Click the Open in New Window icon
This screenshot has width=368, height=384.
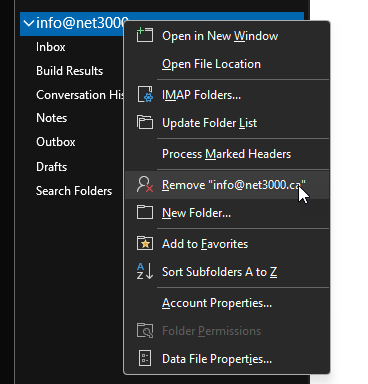point(145,35)
